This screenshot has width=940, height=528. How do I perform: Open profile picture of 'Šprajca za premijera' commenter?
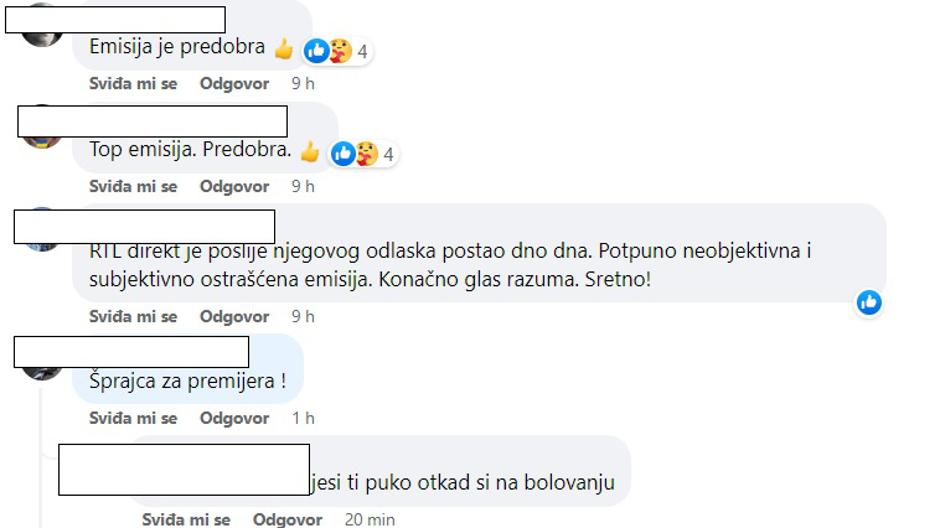pyautogui.click(x=41, y=372)
